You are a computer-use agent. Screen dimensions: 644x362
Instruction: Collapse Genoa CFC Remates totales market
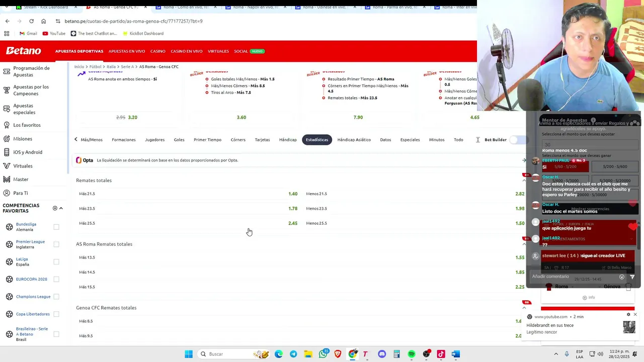click(524, 308)
